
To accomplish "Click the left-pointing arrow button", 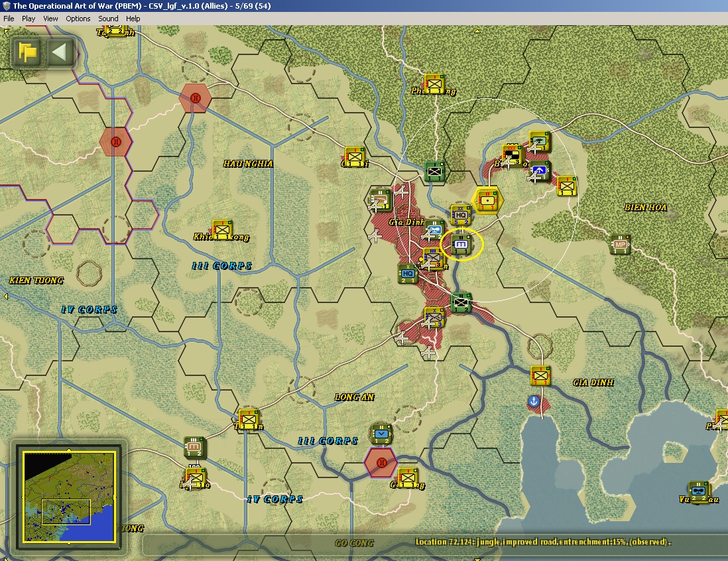I will click(x=60, y=52).
